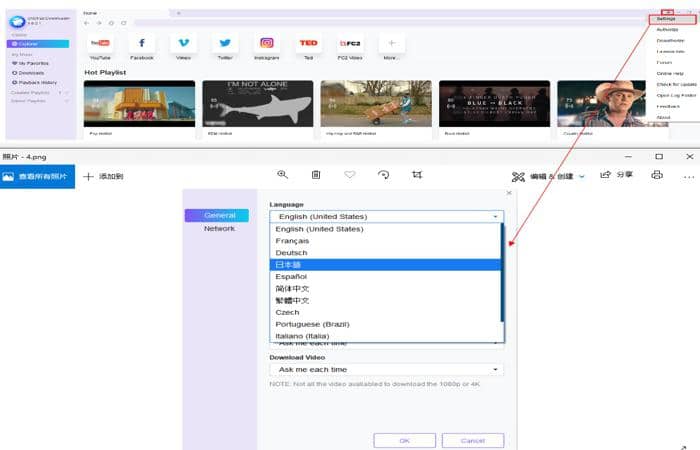Click the print icon in Photos toolbar
This screenshot has height=450, width=700.
click(x=657, y=175)
